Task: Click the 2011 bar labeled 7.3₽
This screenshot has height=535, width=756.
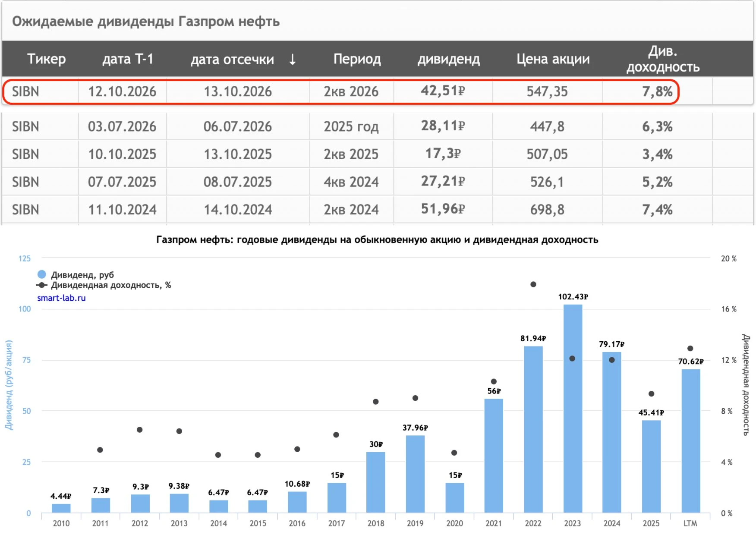Action: point(101,505)
